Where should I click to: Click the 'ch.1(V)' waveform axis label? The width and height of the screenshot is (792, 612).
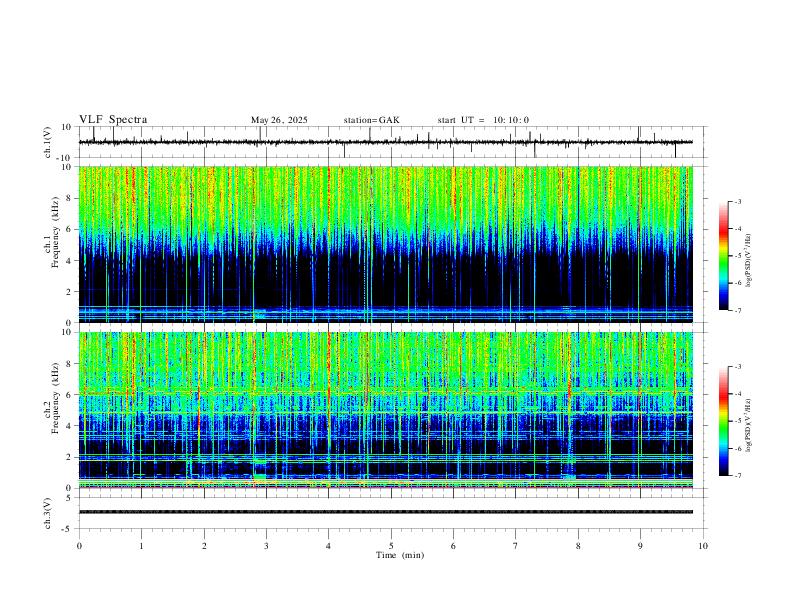[x=48, y=142]
